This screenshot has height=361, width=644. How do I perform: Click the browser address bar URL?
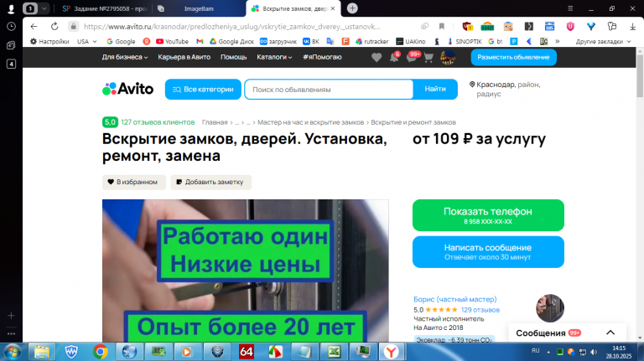232,26
